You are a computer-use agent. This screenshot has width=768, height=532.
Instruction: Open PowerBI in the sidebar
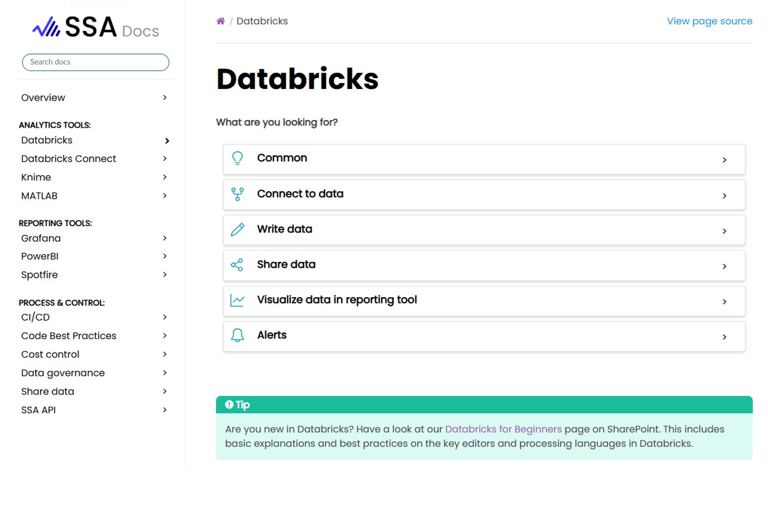(40, 257)
